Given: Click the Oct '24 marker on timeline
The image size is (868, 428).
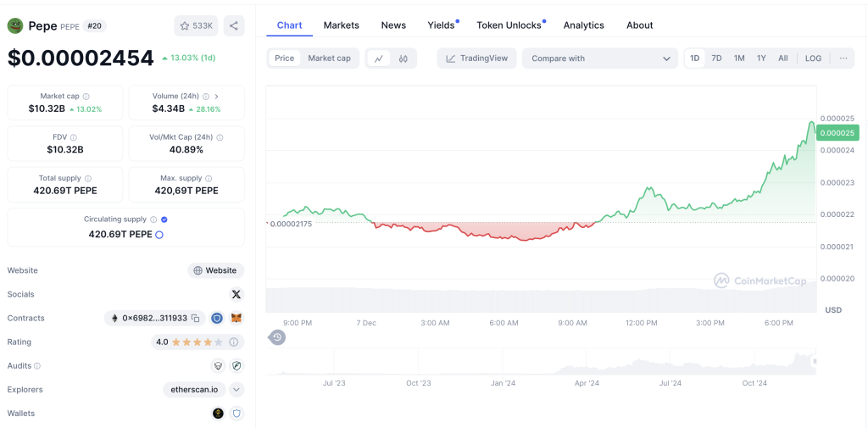Looking at the screenshot, I should pyautogui.click(x=754, y=383).
